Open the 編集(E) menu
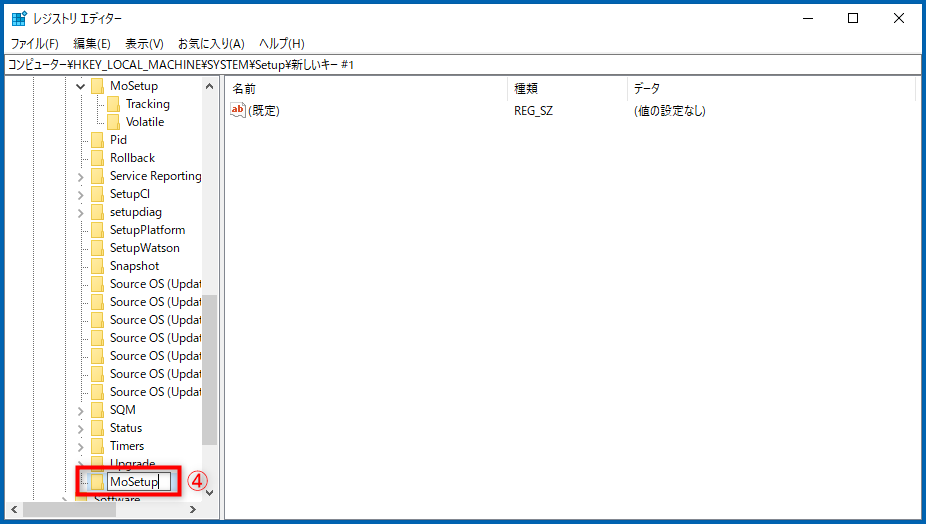Image resolution: width=926 pixels, height=524 pixels. [x=92, y=44]
